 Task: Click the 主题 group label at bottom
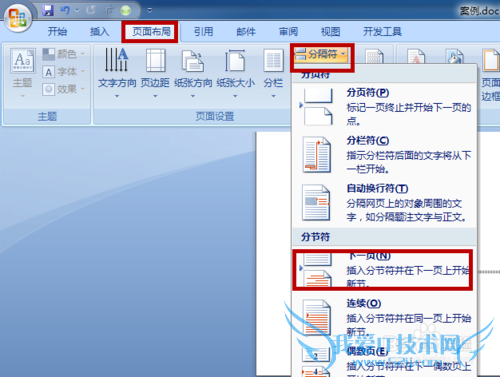(x=47, y=116)
